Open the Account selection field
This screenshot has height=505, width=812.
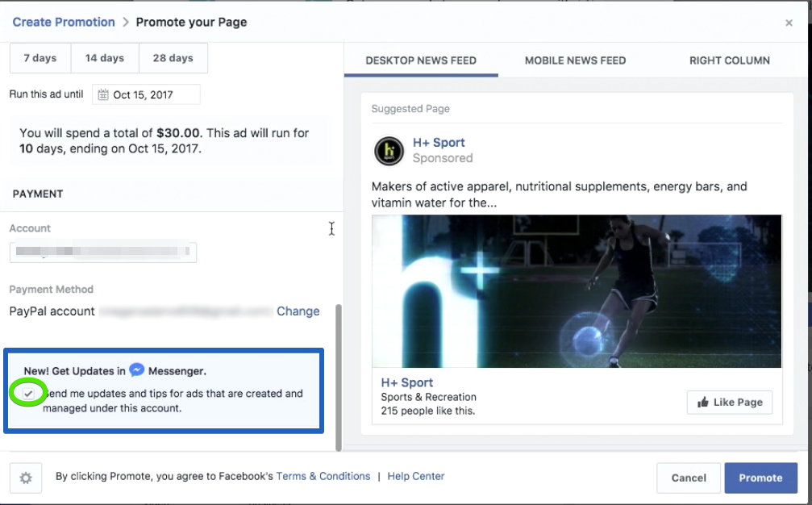(x=103, y=252)
